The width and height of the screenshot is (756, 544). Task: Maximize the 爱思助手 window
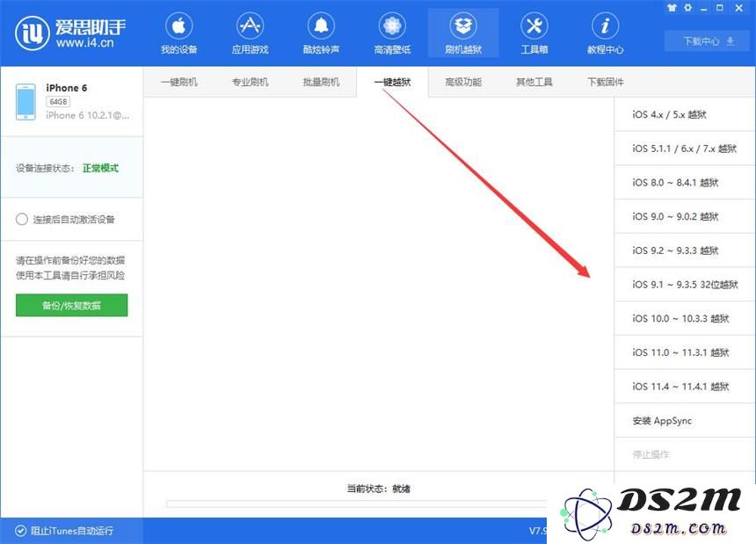pyautogui.click(x=720, y=8)
